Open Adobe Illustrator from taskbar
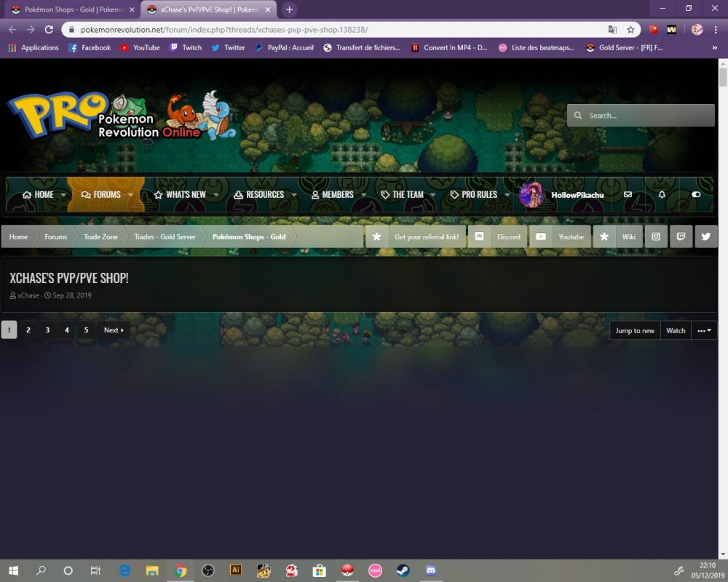The height and width of the screenshot is (582, 728). (x=235, y=570)
